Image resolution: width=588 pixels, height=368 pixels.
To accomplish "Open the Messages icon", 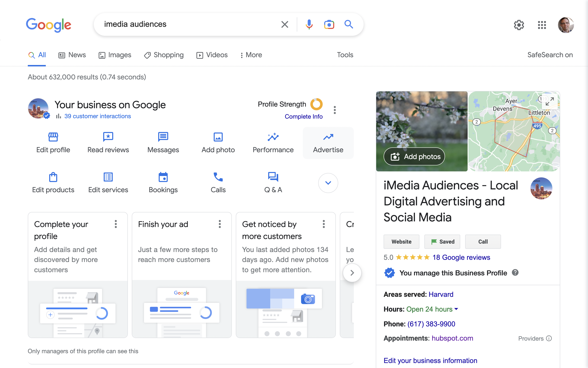I will click(x=163, y=137).
